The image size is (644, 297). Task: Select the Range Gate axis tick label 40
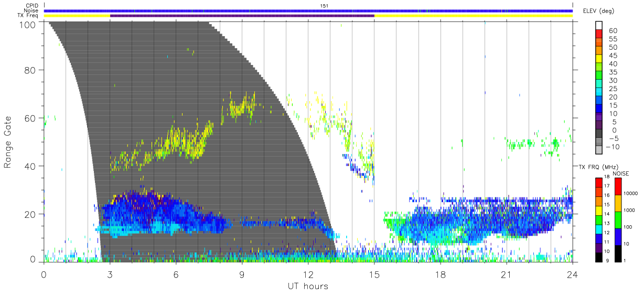pos(29,166)
